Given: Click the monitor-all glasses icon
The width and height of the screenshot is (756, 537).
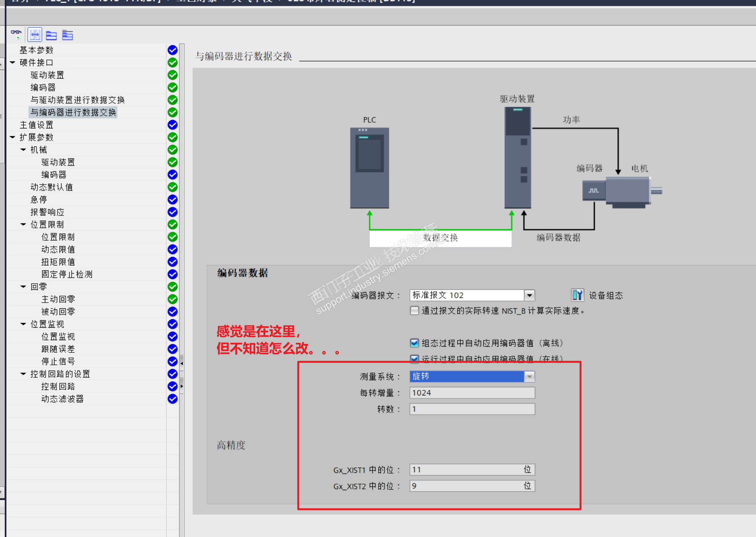Looking at the screenshot, I should click(x=16, y=35).
